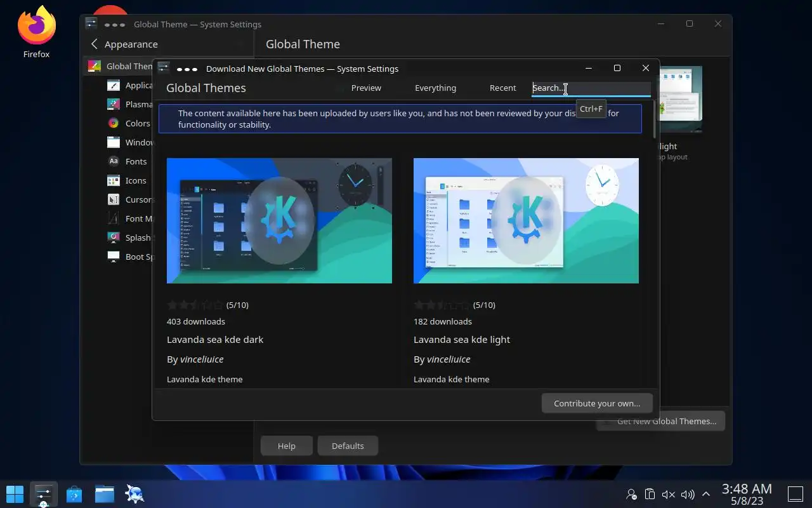Click author vinceliuice under the dark theme
The image size is (812, 508).
(202, 359)
